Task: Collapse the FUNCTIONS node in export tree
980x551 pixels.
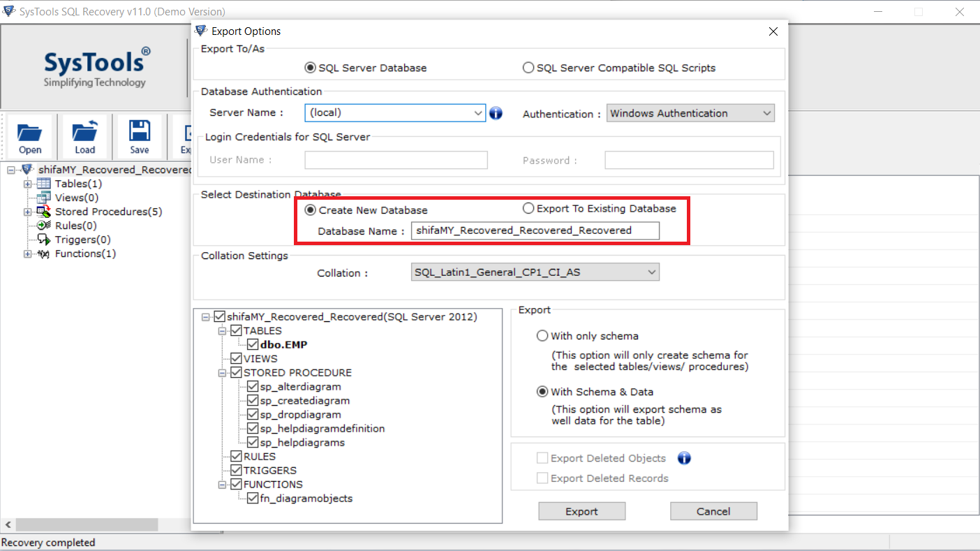Action: click(223, 485)
